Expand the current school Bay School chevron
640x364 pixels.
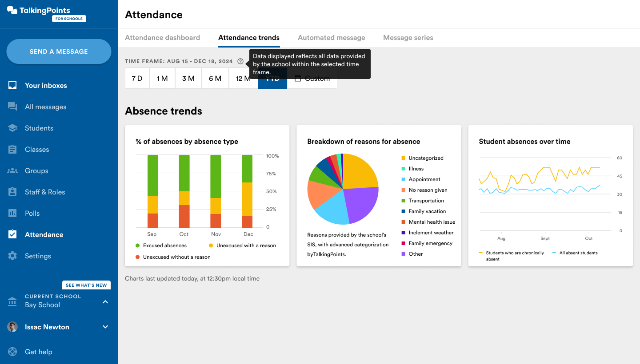[x=105, y=302]
